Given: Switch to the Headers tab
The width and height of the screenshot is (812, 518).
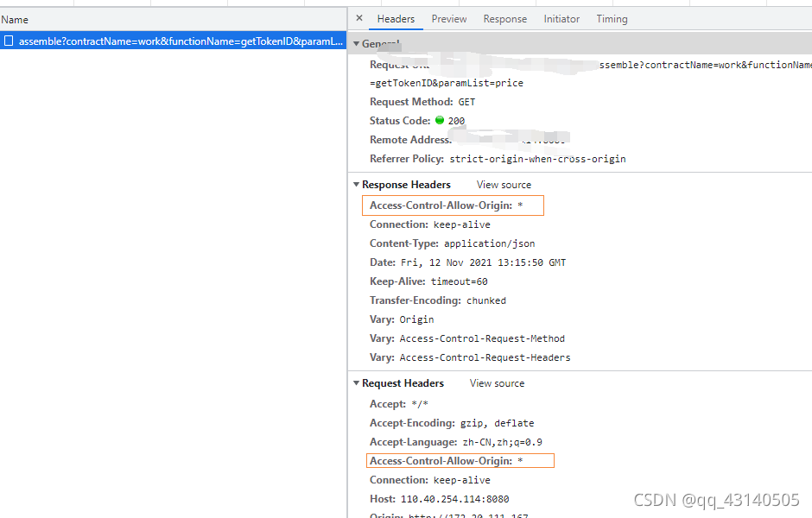Looking at the screenshot, I should tap(396, 19).
